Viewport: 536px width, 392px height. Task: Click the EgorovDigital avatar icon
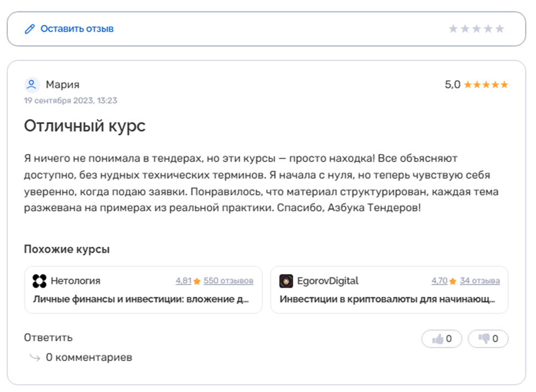coord(286,281)
